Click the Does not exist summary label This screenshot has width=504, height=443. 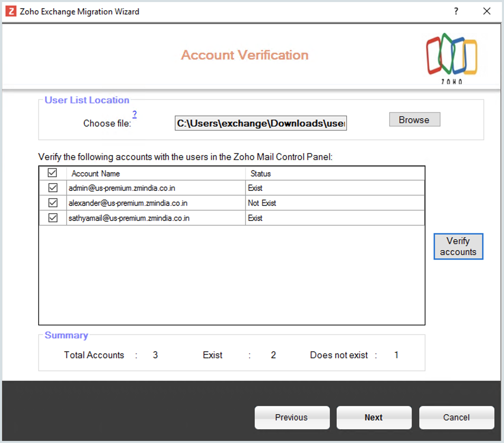(339, 355)
